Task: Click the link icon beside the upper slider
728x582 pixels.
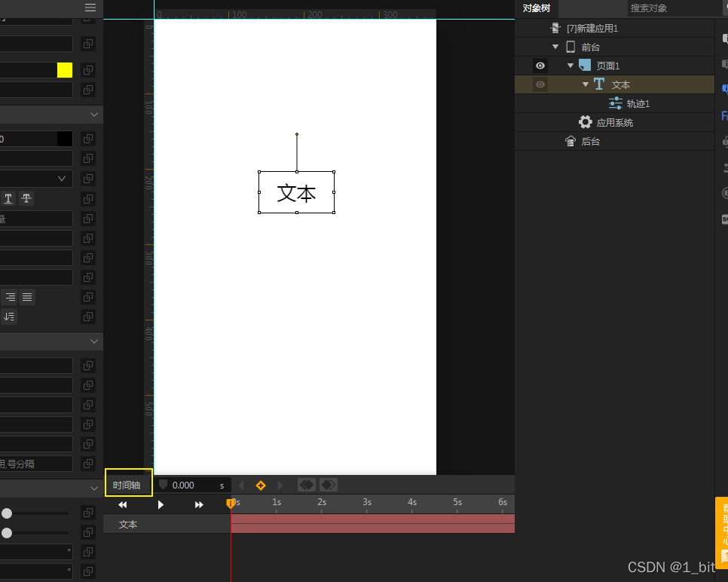Action: 87,513
